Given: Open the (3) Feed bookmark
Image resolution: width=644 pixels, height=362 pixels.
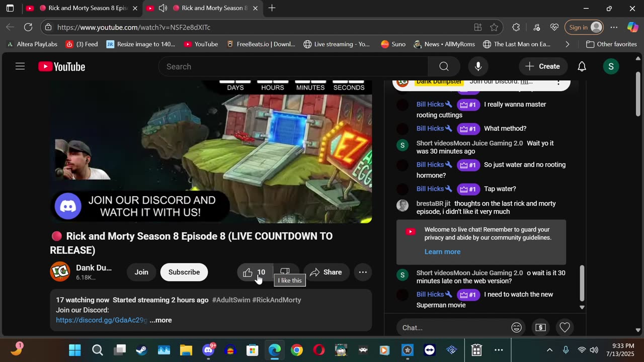Looking at the screenshot, I should (82, 44).
